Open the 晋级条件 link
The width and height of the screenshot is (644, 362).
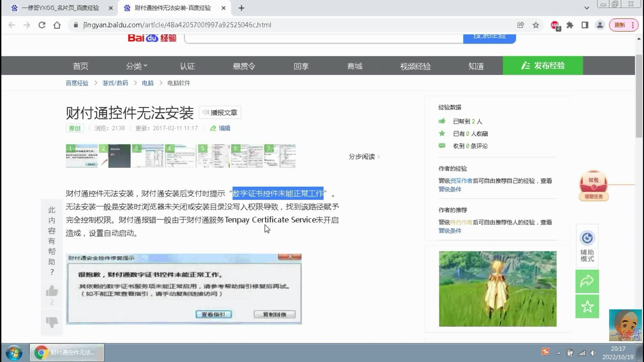coord(450,189)
